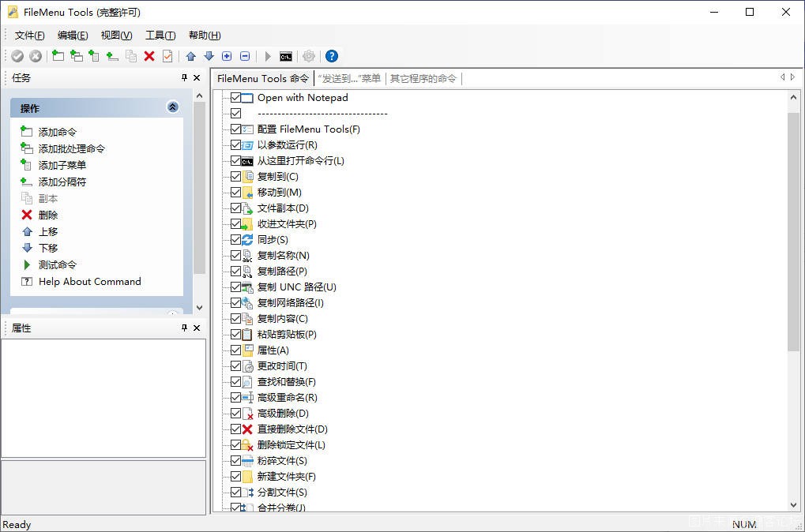Toggle the separator line checkbox
The image size is (805, 532).
(x=235, y=114)
